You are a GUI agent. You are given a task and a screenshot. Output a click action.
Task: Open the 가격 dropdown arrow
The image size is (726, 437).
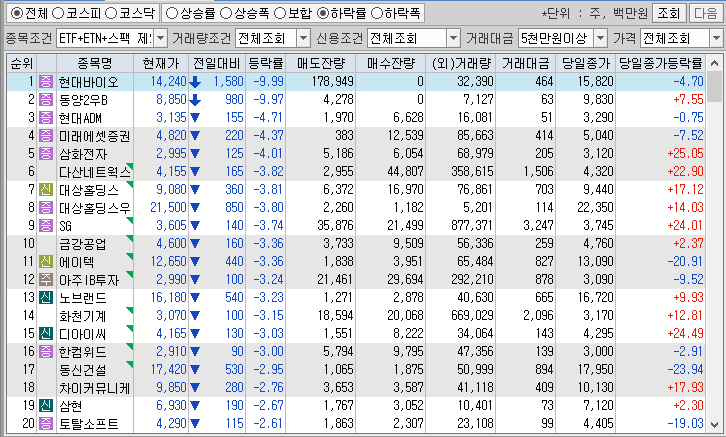717,38
